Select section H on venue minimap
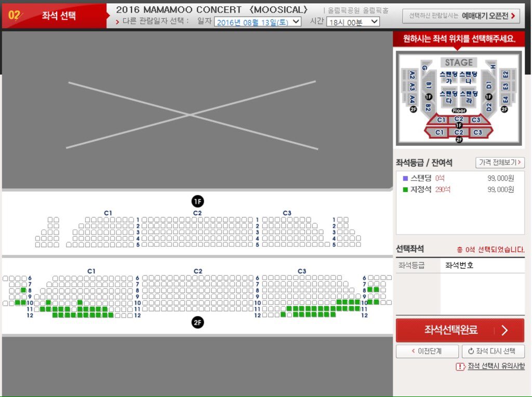The height and width of the screenshot is (397, 532). 493,67
